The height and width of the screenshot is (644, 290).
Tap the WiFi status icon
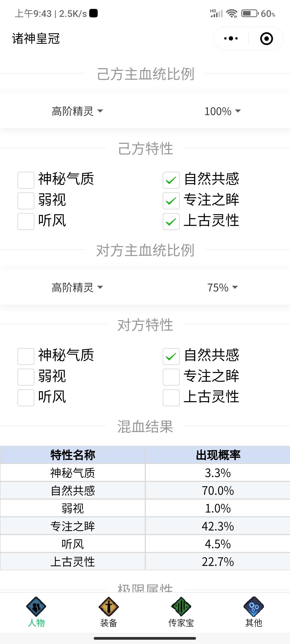[x=232, y=13]
